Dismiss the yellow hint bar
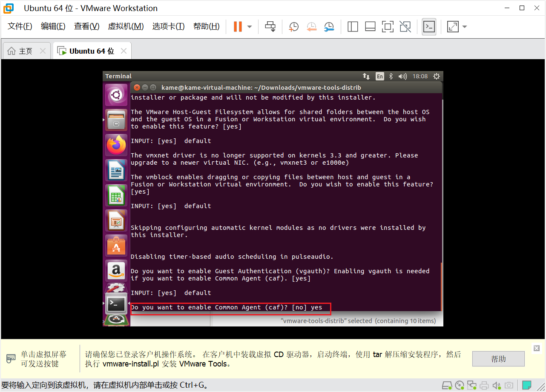Image resolution: width=546 pixels, height=392 pixels. (536, 348)
